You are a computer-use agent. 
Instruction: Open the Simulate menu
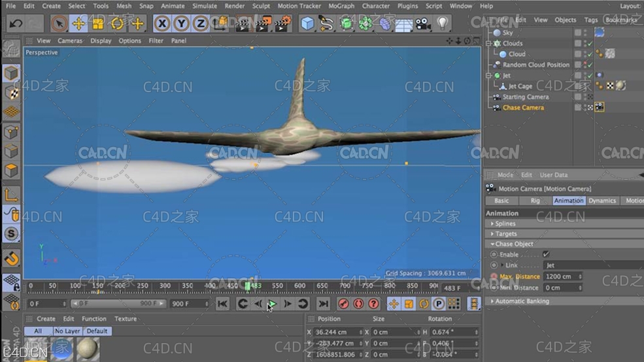tap(205, 6)
